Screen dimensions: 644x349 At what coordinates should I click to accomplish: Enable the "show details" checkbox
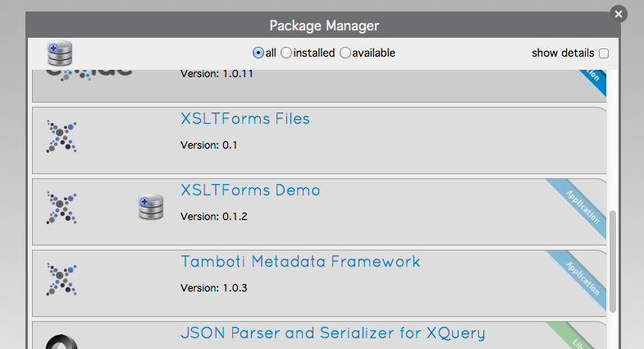pyautogui.click(x=604, y=53)
